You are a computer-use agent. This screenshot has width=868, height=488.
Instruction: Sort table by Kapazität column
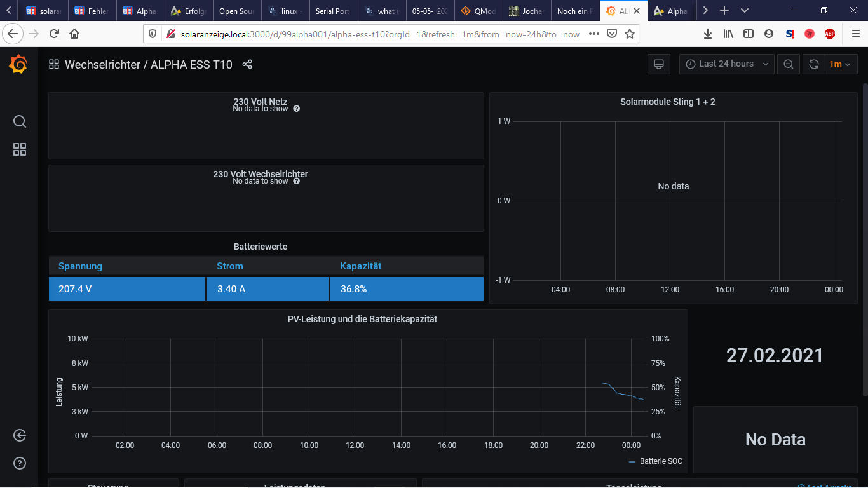361,266
